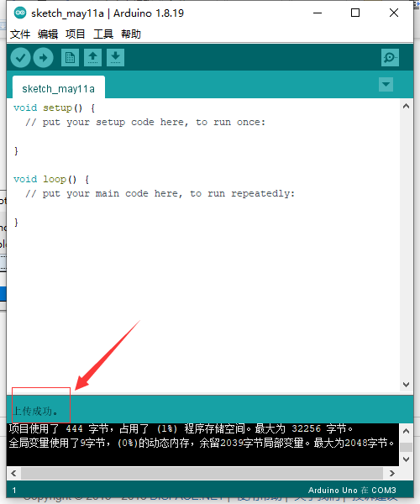This screenshot has height=504, width=420.
Task: Open the 文件 menu
Action: (x=20, y=34)
